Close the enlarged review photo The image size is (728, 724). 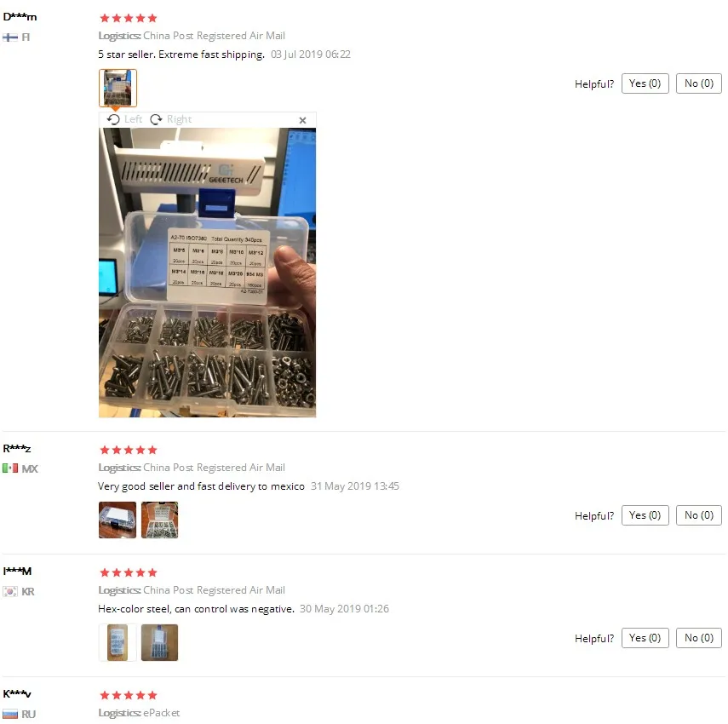click(x=303, y=120)
